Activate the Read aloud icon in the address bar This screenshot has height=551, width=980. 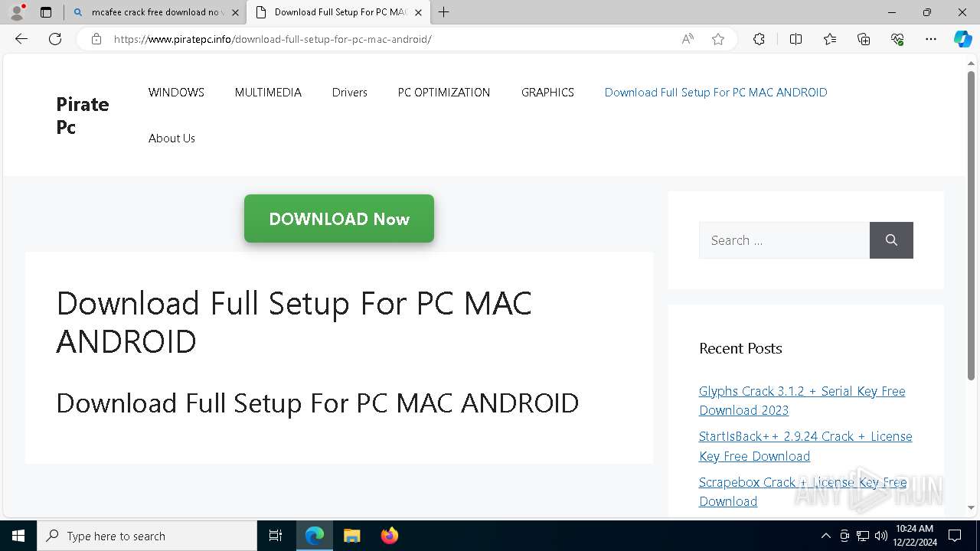[x=688, y=39]
